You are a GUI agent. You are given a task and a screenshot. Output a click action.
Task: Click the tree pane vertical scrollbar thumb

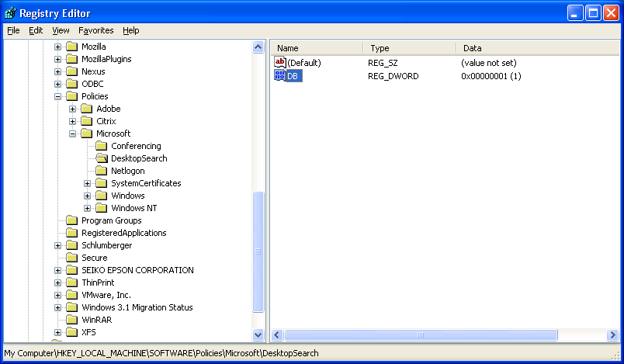coord(258,251)
